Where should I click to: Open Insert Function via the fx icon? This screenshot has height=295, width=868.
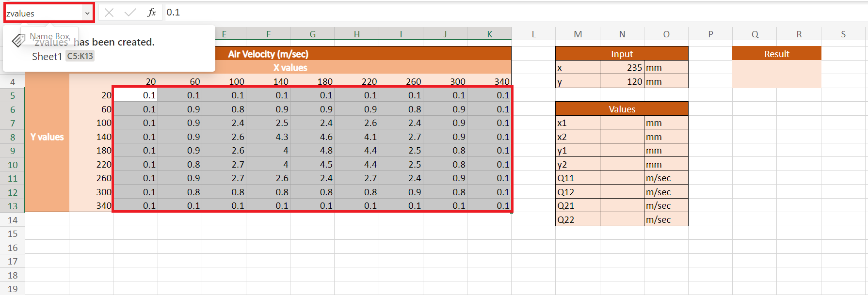click(151, 13)
